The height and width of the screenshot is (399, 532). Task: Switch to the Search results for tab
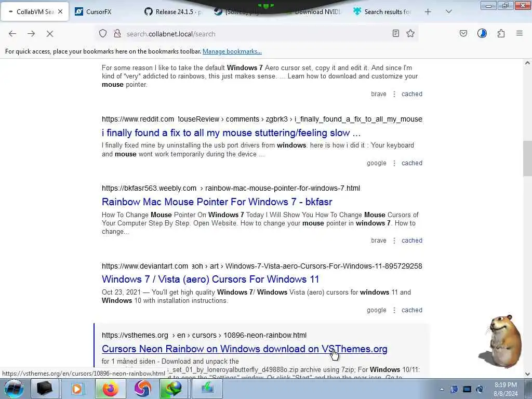382,12
